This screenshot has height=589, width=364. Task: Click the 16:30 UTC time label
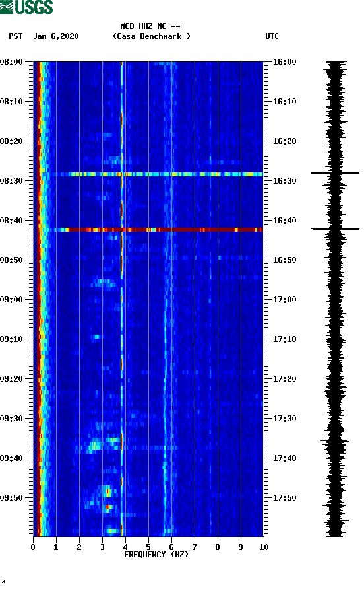pyautogui.click(x=284, y=181)
